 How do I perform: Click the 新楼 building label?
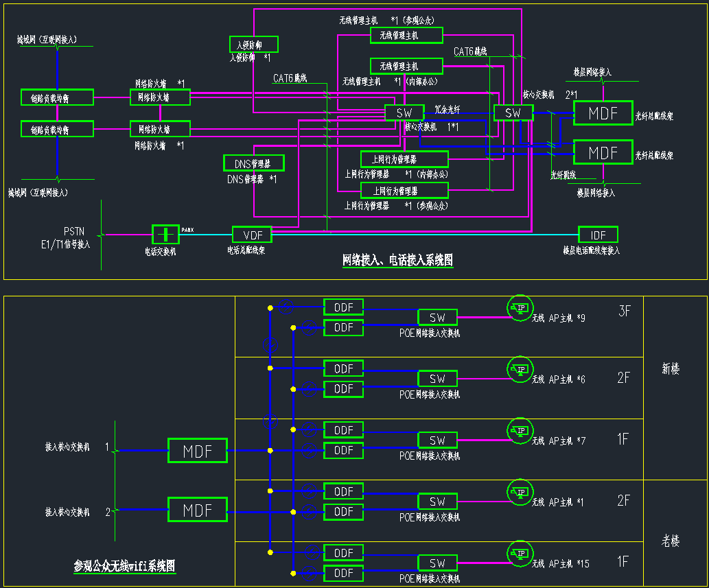(671, 369)
